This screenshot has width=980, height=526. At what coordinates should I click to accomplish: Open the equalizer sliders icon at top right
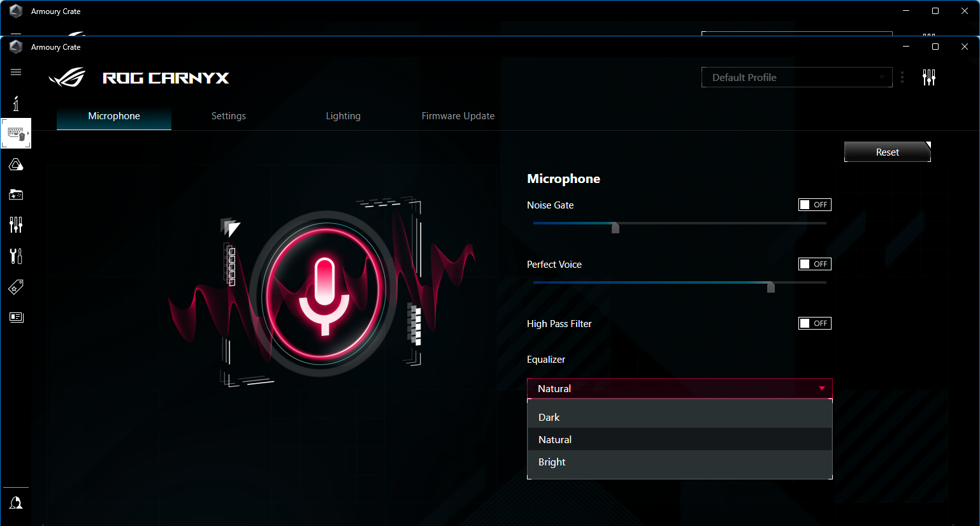929,78
